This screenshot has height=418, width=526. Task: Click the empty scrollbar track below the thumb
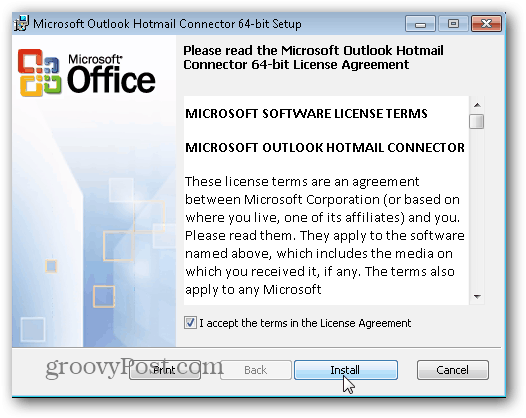477,209
